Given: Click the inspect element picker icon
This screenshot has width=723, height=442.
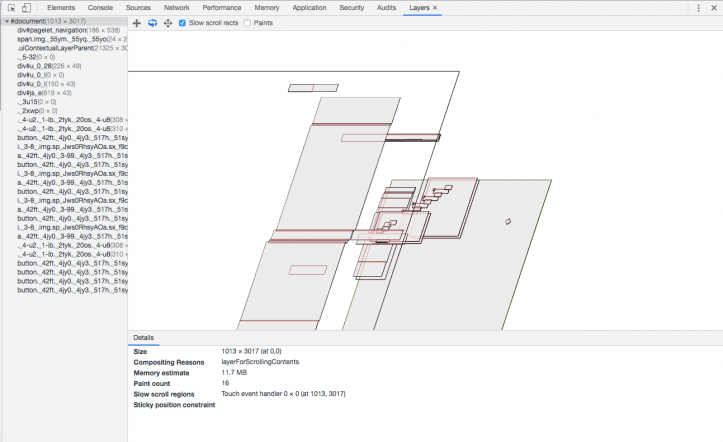Looking at the screenshot, I should [10, 7].
